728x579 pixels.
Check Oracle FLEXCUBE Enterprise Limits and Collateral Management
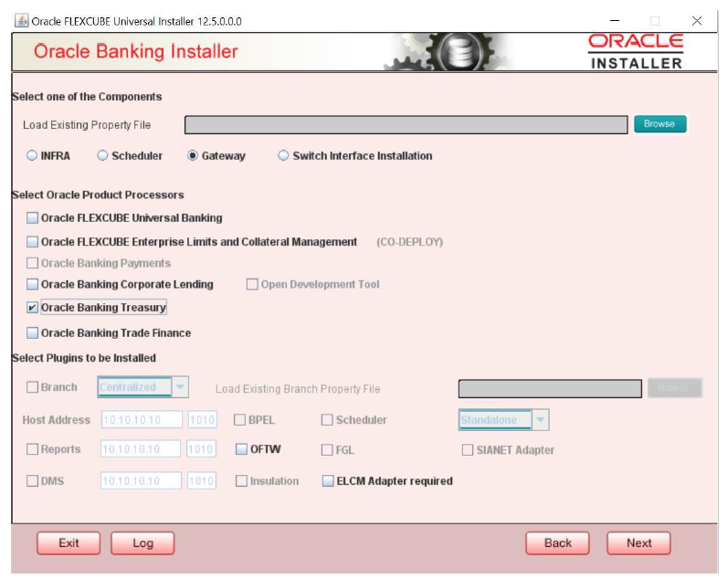[x=32, y=241]
